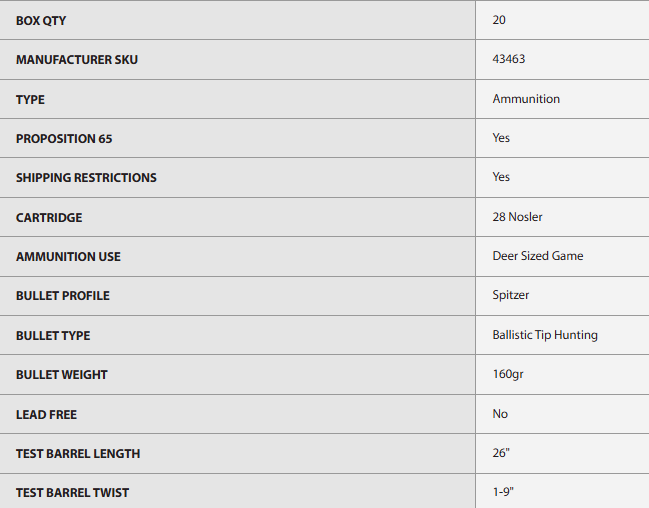Select the Ballistic Tip Hunting value
Viewport: 649px width, 508px height.
pyautogui.click(x=545, y=335)
